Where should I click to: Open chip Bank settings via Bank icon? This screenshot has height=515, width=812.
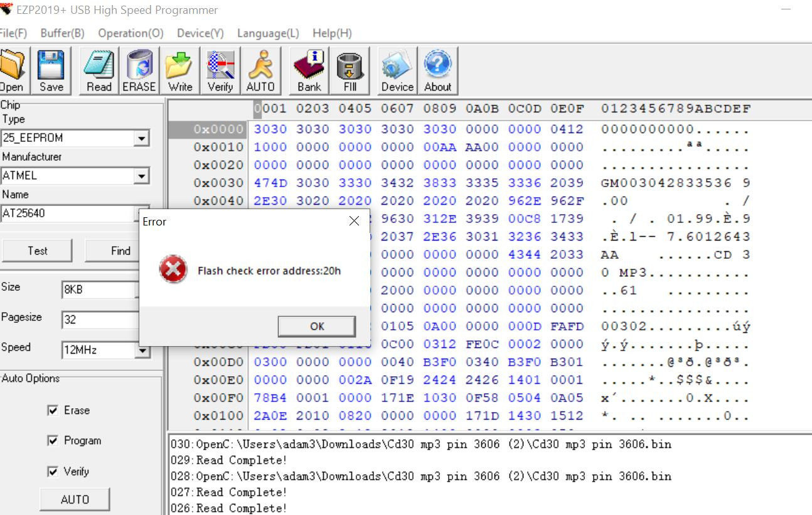coord(308,69)
